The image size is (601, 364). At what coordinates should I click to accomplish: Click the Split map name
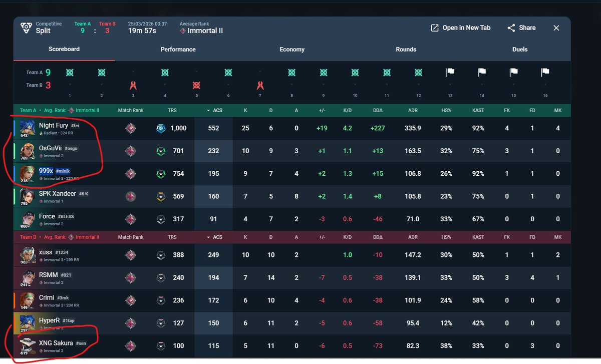click(x=43, y=31)
